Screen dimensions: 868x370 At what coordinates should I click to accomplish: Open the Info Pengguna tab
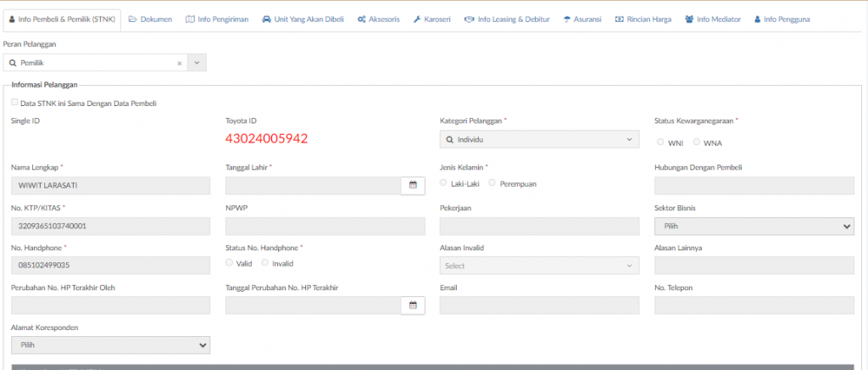click(x=782, y=20)
